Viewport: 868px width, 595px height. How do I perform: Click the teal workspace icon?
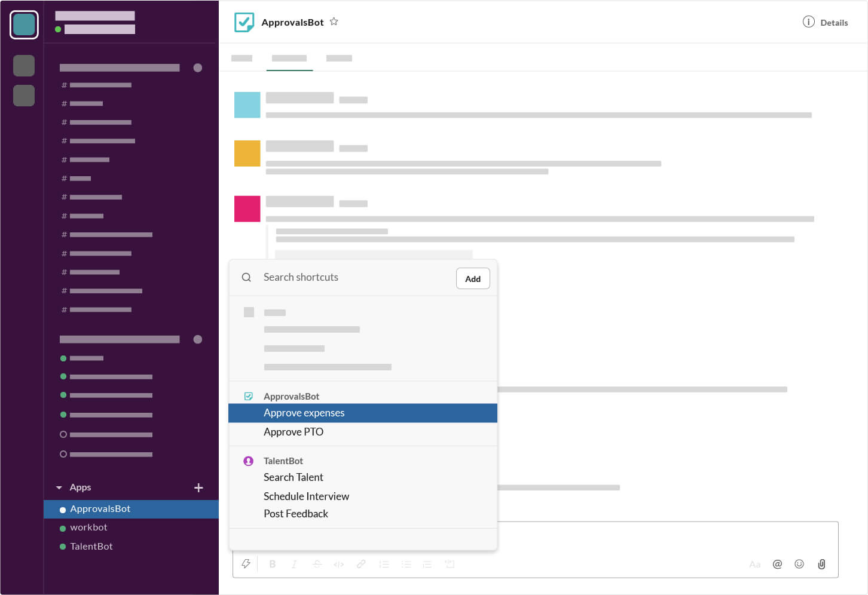[24, 24]
